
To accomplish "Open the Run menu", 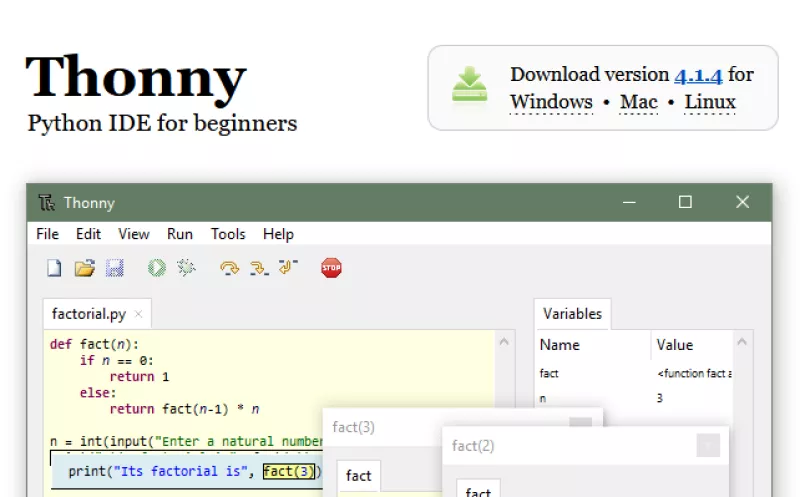I will pyautogui.click(x=180, y=234).
